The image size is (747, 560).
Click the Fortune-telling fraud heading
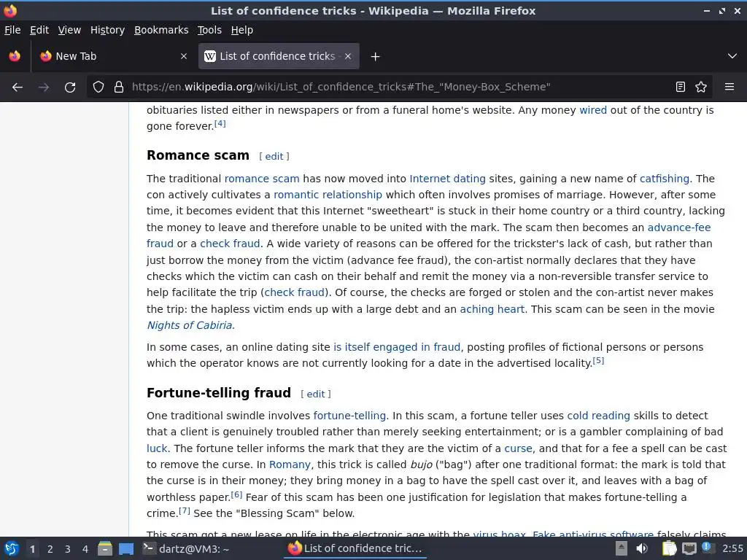219,393
